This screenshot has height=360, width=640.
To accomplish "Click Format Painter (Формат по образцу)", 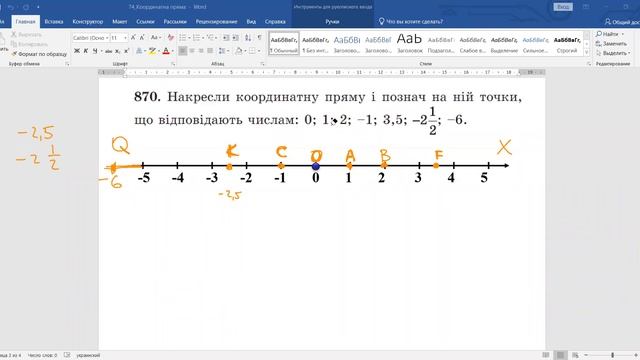I will [x=39, y=54].
